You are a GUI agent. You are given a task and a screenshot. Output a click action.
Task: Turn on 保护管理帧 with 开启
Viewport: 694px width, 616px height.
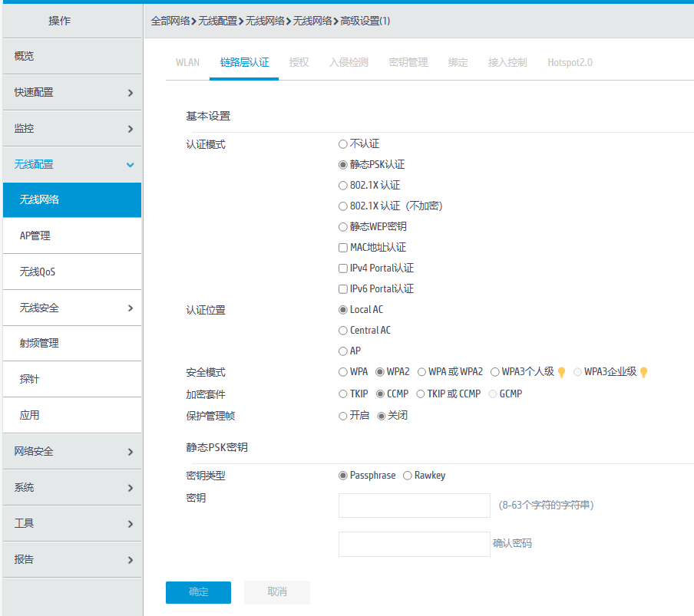(x=343, y=416)
